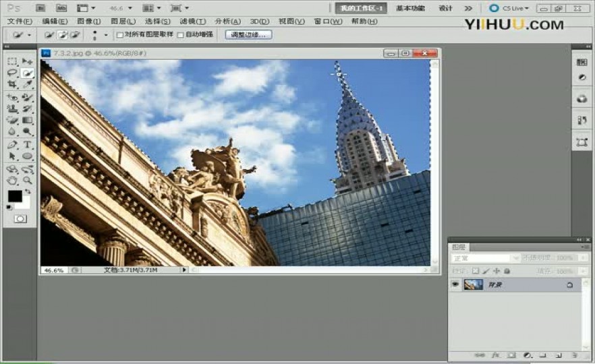
Task: Select the Zoom tool
Action: pos(27,181)
